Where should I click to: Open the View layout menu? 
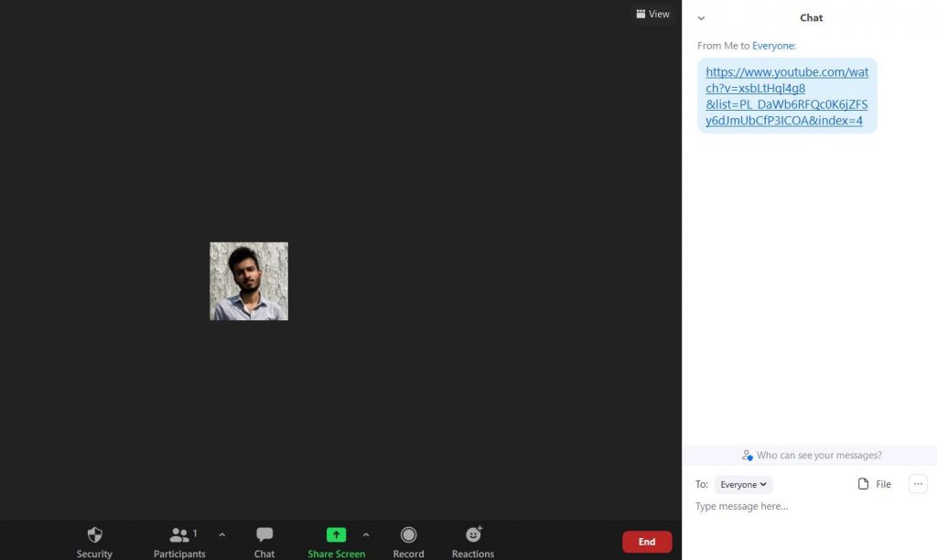(652, 14)
